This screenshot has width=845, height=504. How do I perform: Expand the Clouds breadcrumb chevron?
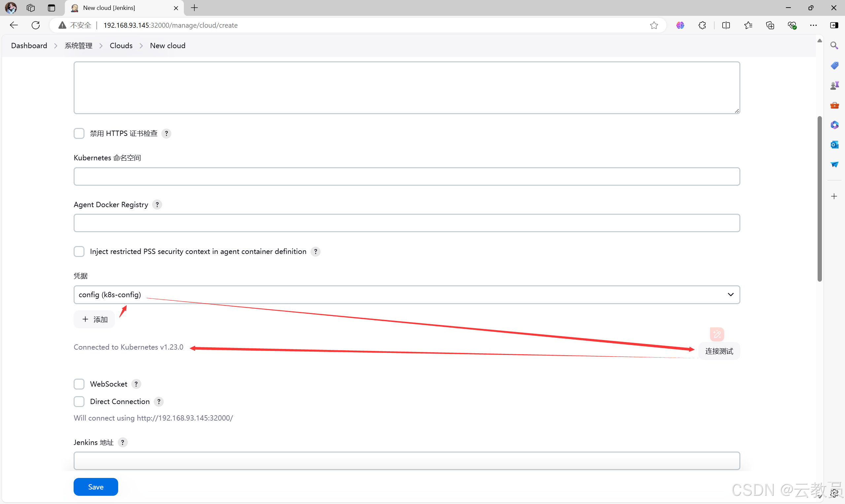coord(141,46)
